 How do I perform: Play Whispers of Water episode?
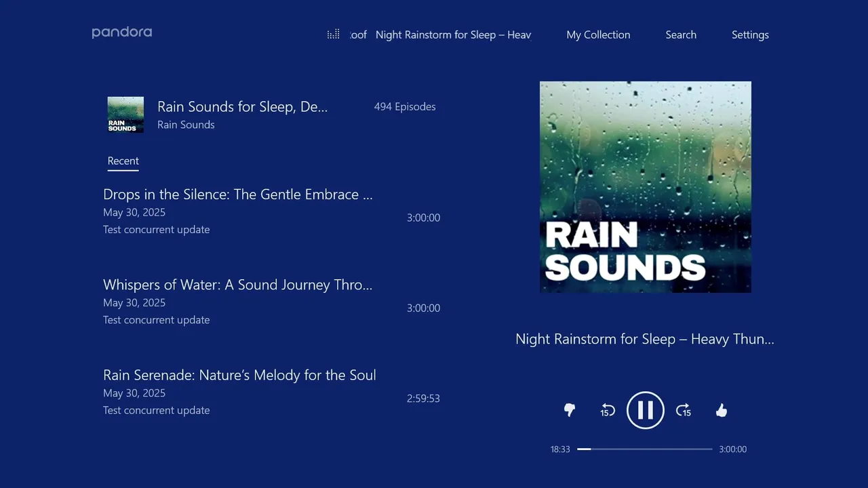point(271,302)
